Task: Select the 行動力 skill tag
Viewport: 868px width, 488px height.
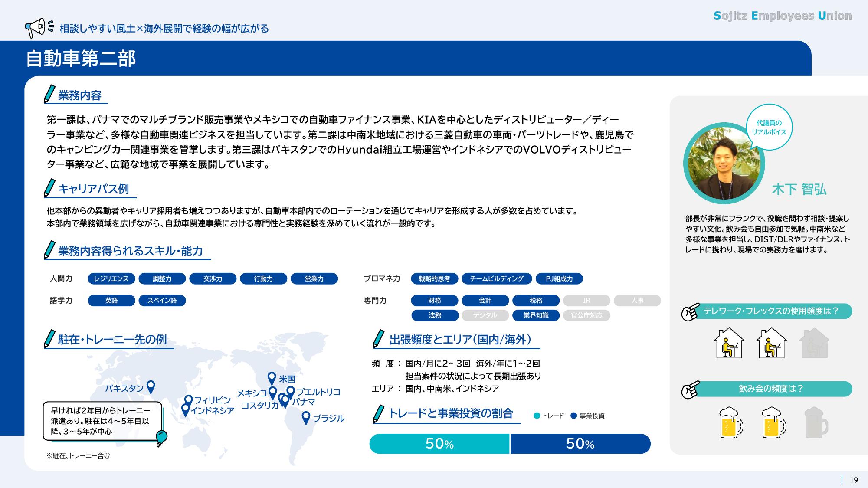Action: tap(264, 279)
